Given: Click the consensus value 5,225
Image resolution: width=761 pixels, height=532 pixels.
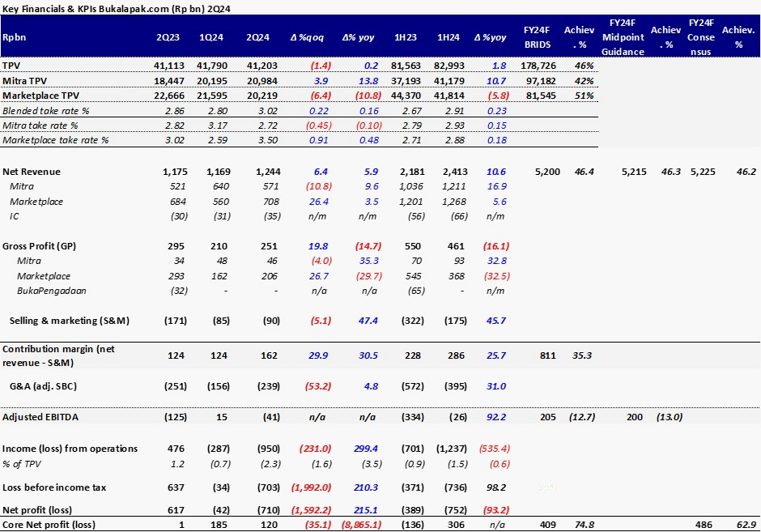Looking at the screenshot, I should (703, 172).
